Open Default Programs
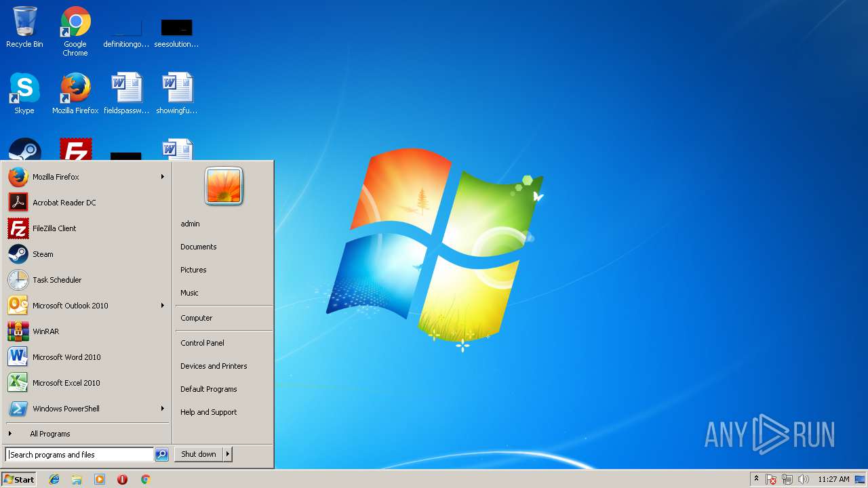This screenshot has width=868, height=488. (224, 389)
